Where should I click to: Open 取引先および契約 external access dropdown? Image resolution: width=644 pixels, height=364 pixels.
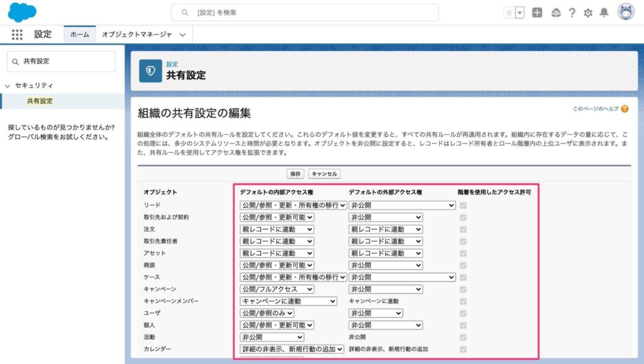tap(386, 217)
